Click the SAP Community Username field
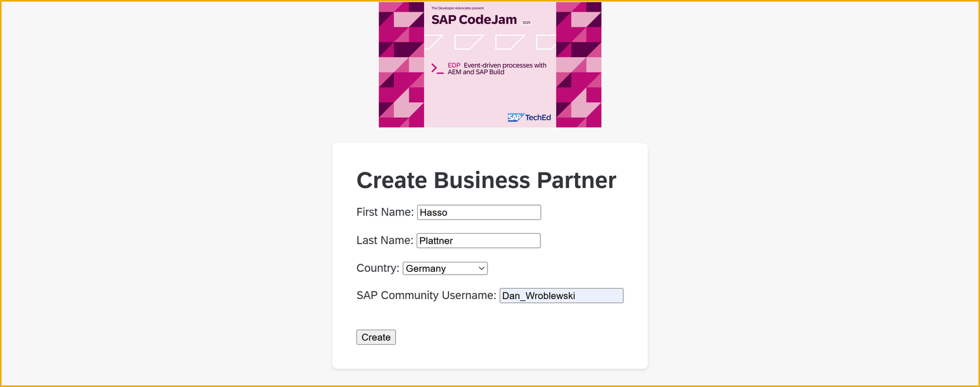980x387 pixels. point(561,296)
